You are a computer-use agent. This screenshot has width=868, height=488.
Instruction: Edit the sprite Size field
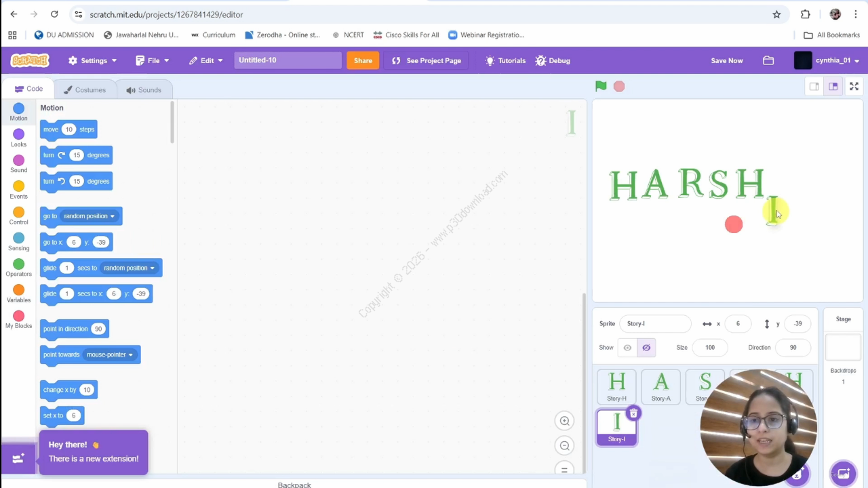tap(709, 348)
